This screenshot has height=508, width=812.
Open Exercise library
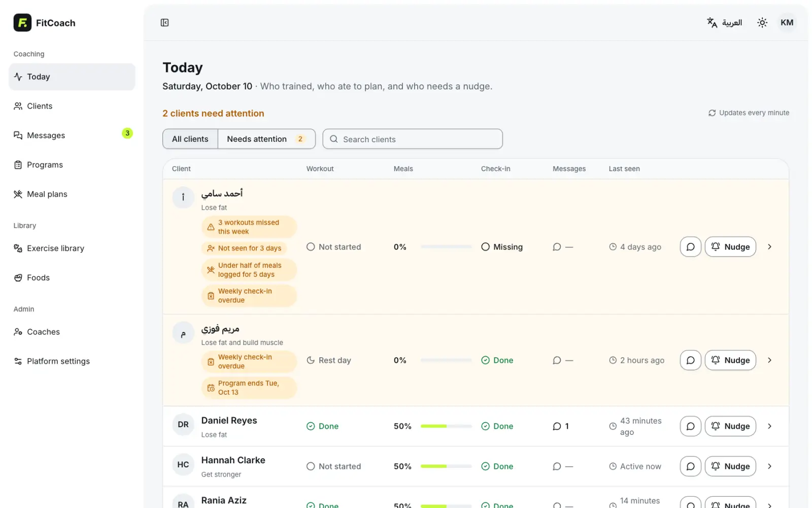(x=72, y=248)
